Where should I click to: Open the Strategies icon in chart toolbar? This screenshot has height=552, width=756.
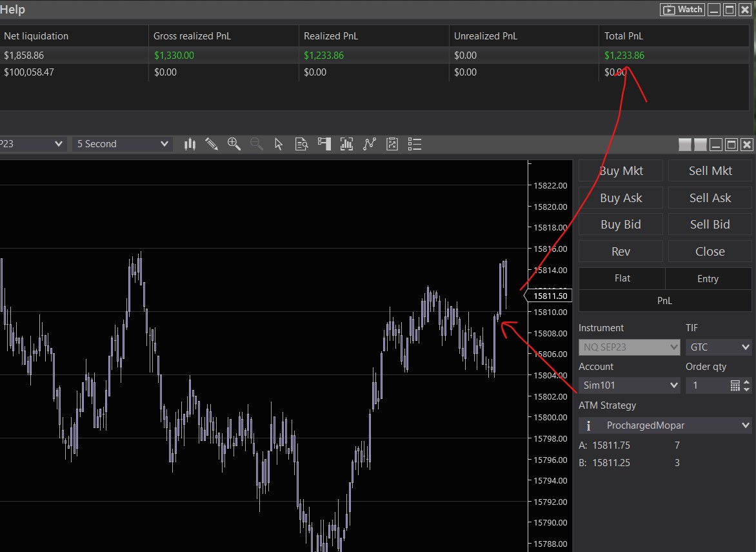392,144
